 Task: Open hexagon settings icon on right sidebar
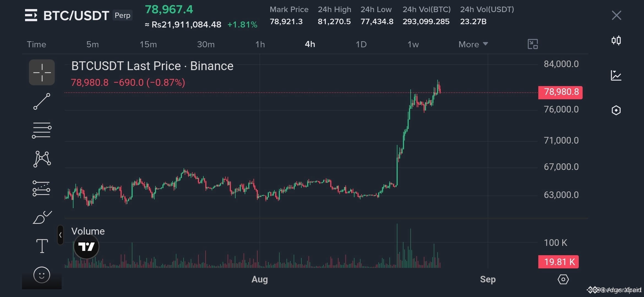click(x=616, y=110)
